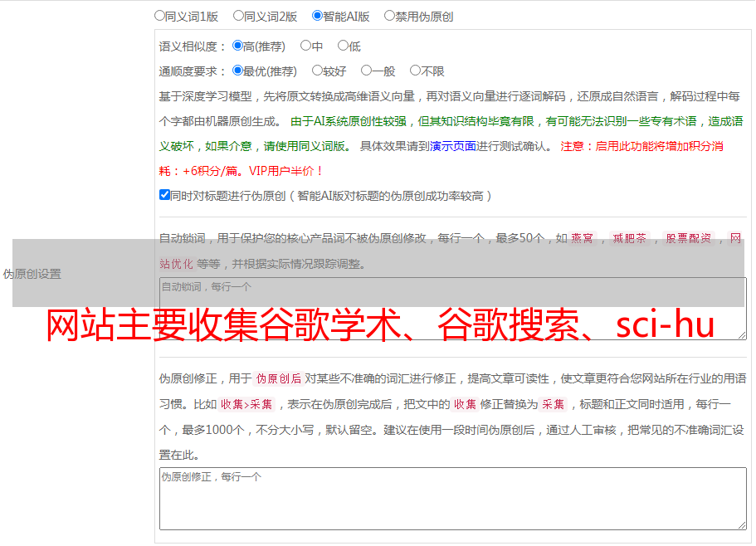The height and width of the screenshot is (546, 756).
Task: Select the 同义词2版 radio option
Action: coord(238,16)
